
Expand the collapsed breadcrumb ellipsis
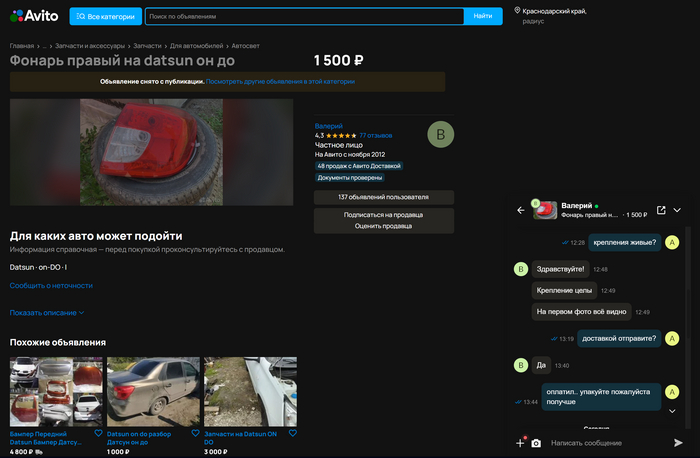coord(45,46)
